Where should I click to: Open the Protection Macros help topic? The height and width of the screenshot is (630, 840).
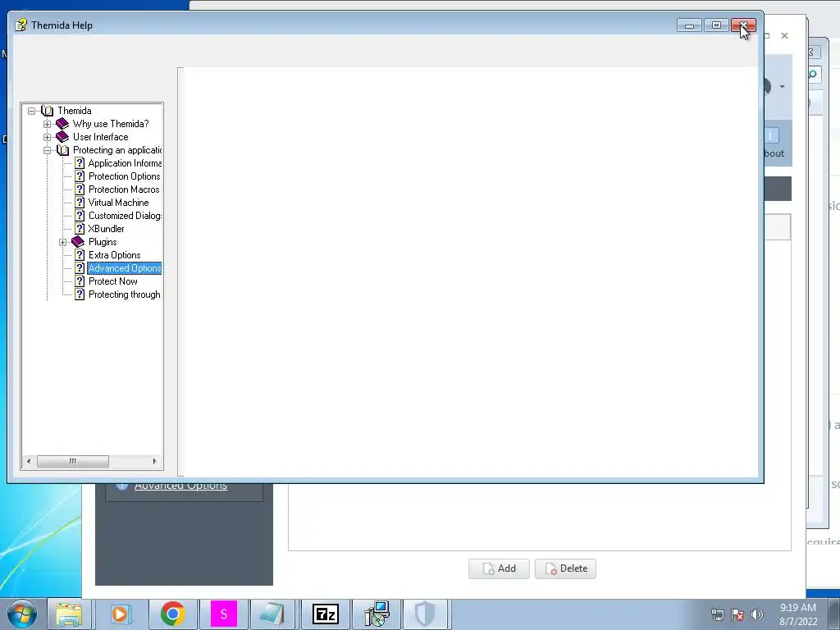(124, 189)
